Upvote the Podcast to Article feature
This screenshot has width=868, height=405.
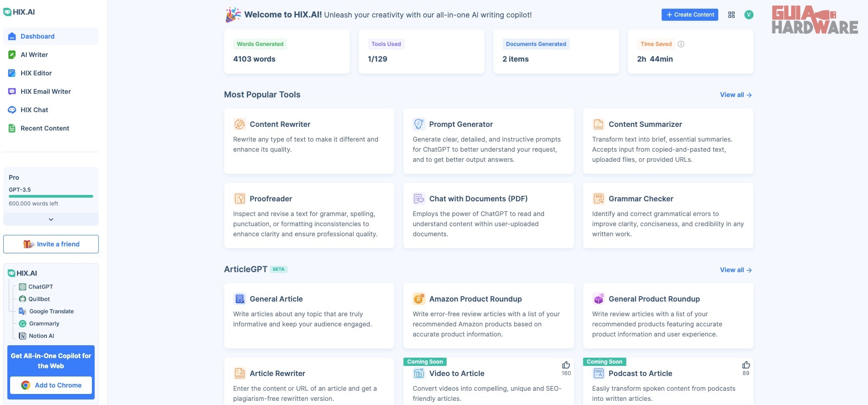click(x=746, y=365)
